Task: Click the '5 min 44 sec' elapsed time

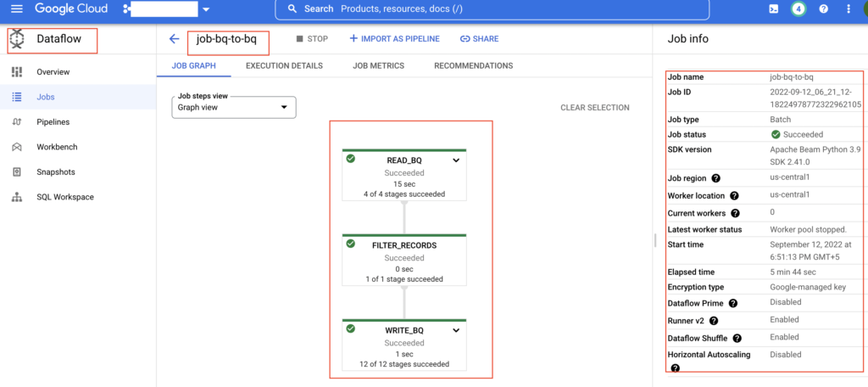Action: point(793,272)
